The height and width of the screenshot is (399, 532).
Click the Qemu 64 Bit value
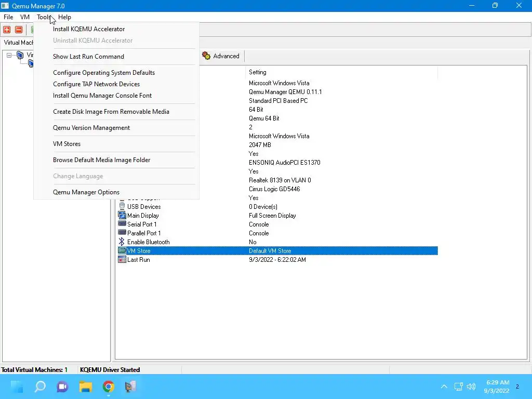264,118
